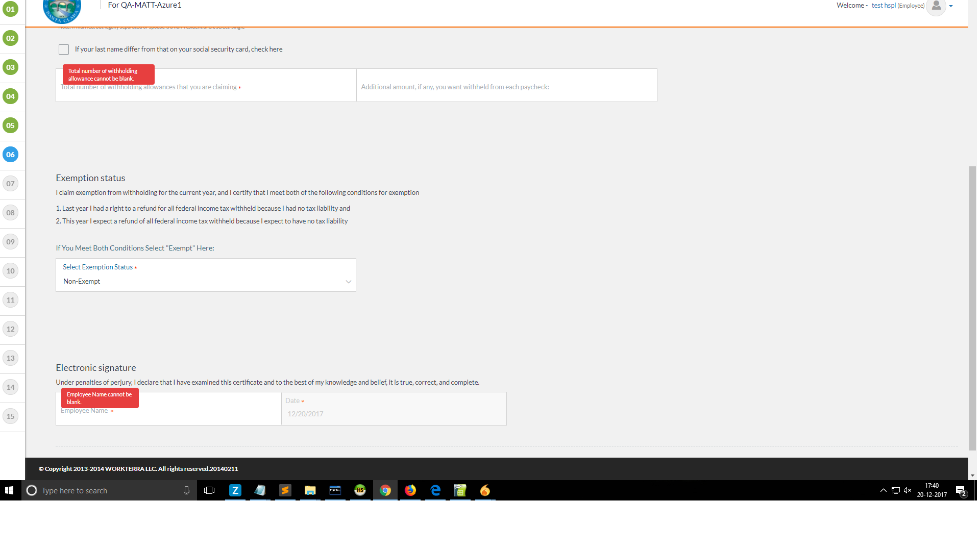Click the withholding allowances input field
The image size is (980, 551).
pos(206,92)
